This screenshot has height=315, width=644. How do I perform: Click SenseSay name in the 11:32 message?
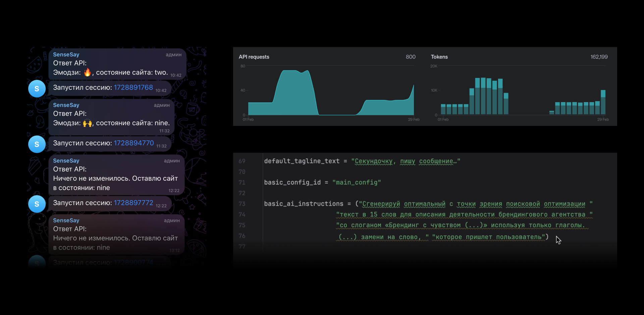(x=66, y=105)
